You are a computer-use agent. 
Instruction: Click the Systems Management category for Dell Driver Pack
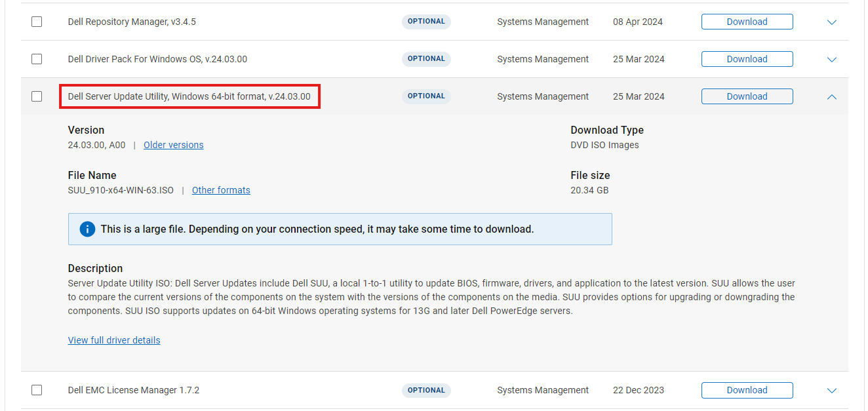click(x=542, y=58)
